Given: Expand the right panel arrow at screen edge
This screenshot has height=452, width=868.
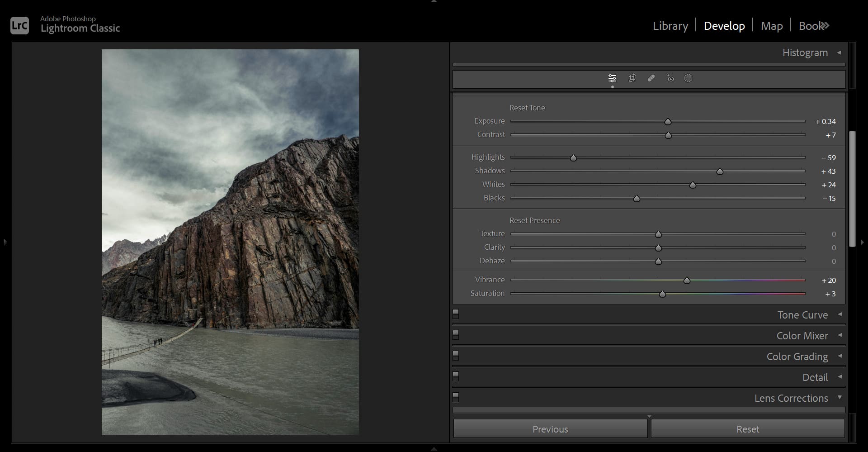Looking at the screenshot, I should pos(863,242).
